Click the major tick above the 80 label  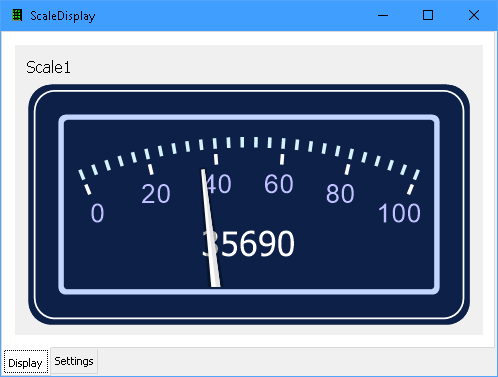(x=347, y=169)
